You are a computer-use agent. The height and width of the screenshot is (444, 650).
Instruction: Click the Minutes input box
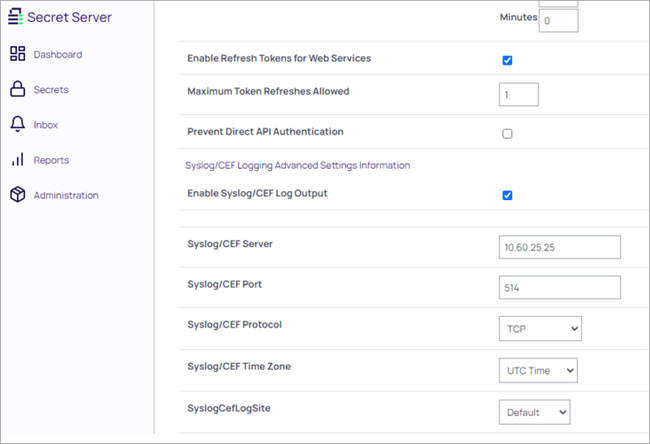(558, 20)
